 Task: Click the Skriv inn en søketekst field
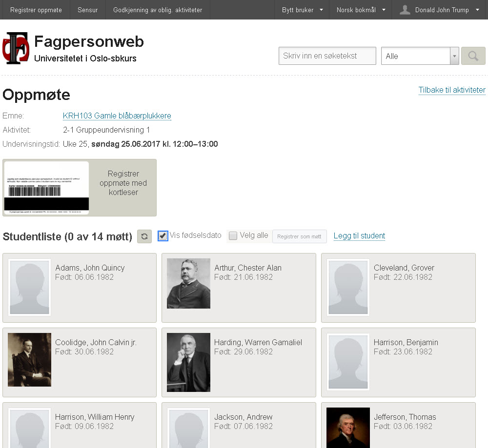tap(327, 56)
